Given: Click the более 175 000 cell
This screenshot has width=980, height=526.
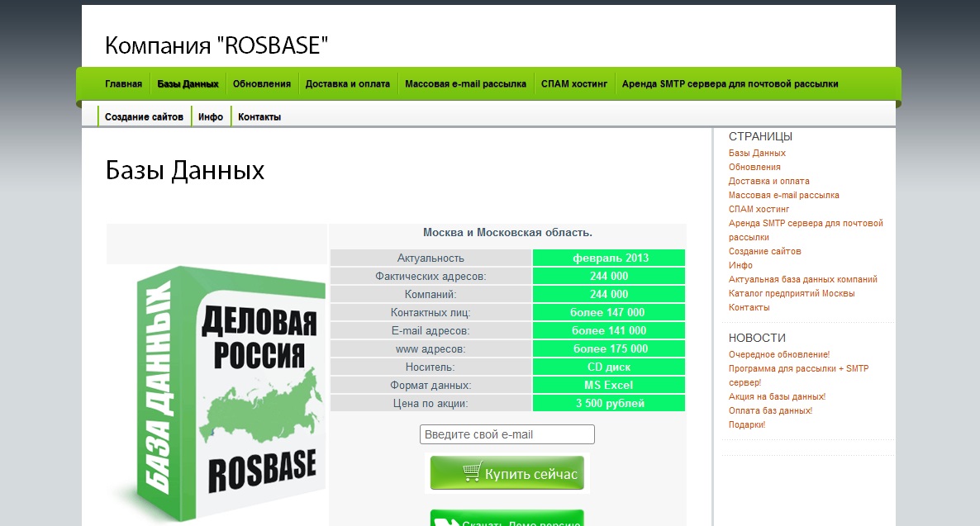Looking at the screenshot, I should (x=609, y=348).
